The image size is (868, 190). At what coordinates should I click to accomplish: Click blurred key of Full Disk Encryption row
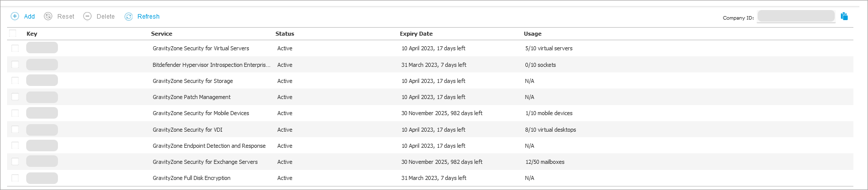42,178
